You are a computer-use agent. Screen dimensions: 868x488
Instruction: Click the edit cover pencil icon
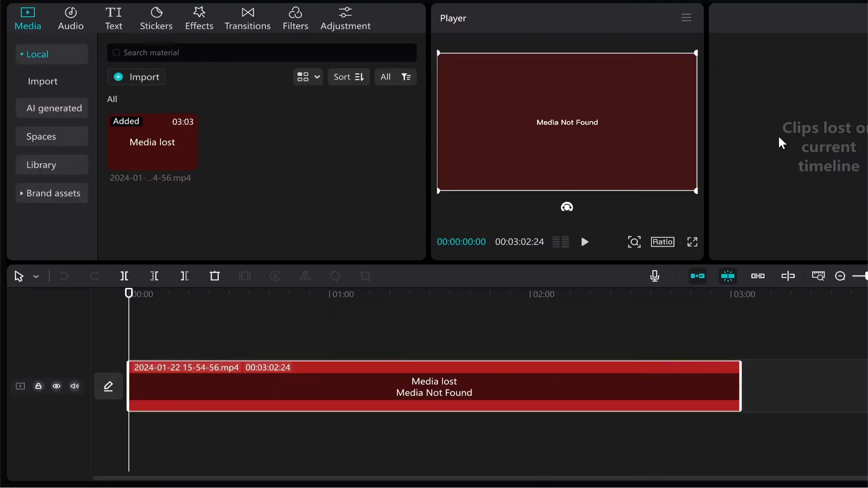tap(108, 386)
